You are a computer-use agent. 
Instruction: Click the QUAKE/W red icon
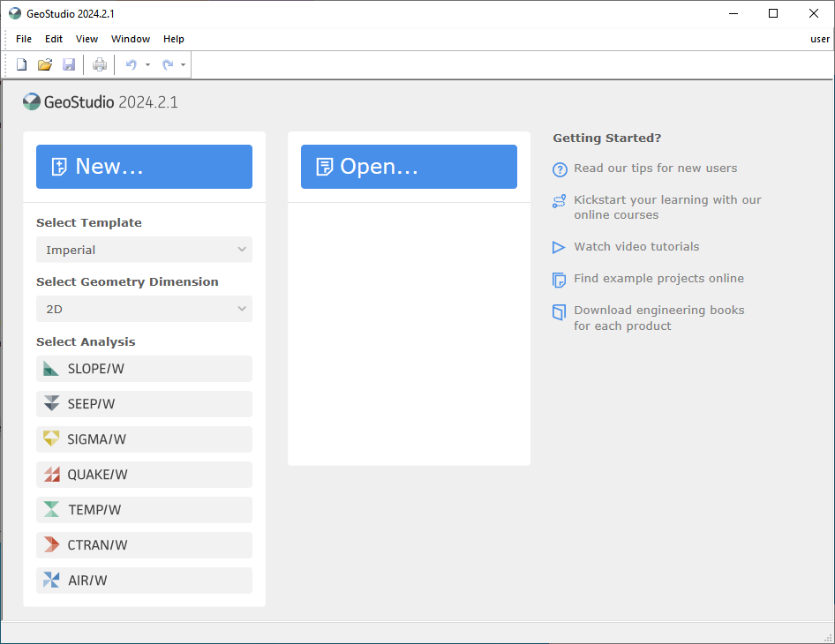pos(51,475)
